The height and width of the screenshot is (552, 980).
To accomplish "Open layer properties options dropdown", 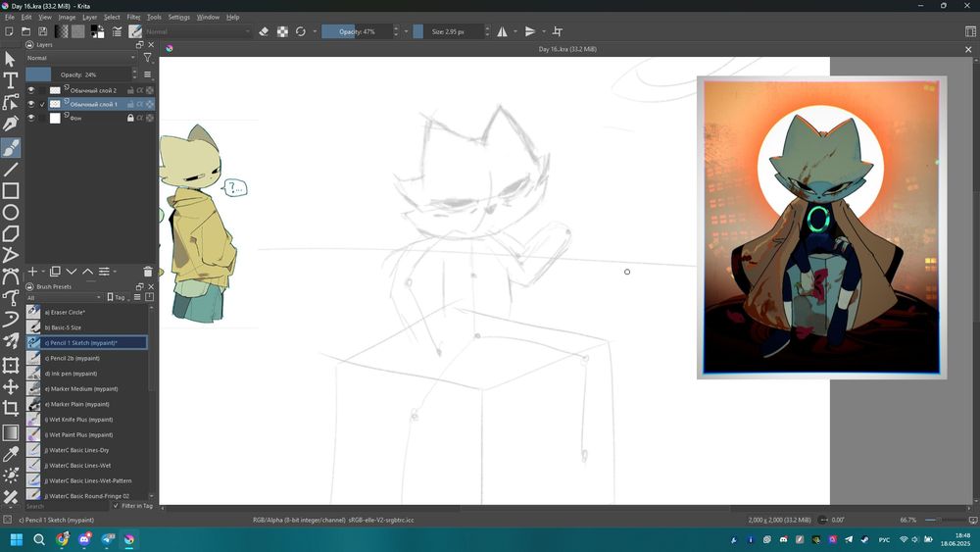I will click(x=107, y=272).
